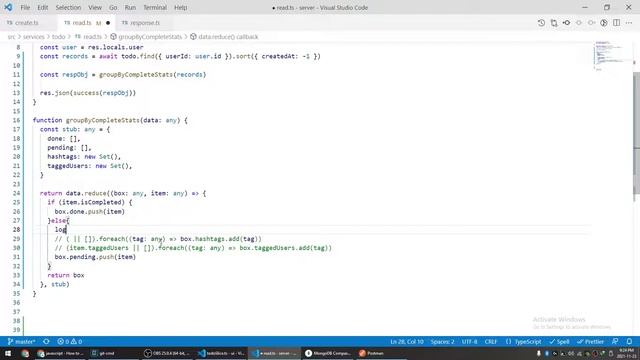Click the groupByCompleteStats breadcrumb segment

tap(146, 37)
